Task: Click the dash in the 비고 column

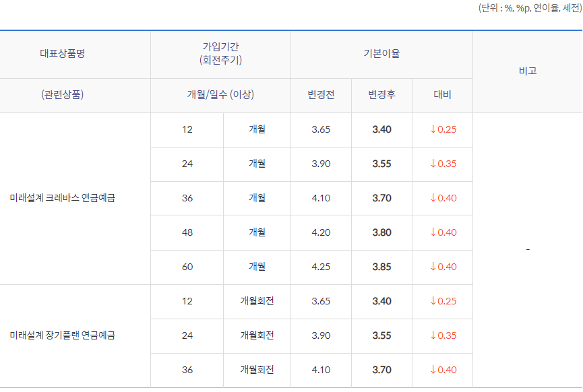Action: [x=528, y=249]
